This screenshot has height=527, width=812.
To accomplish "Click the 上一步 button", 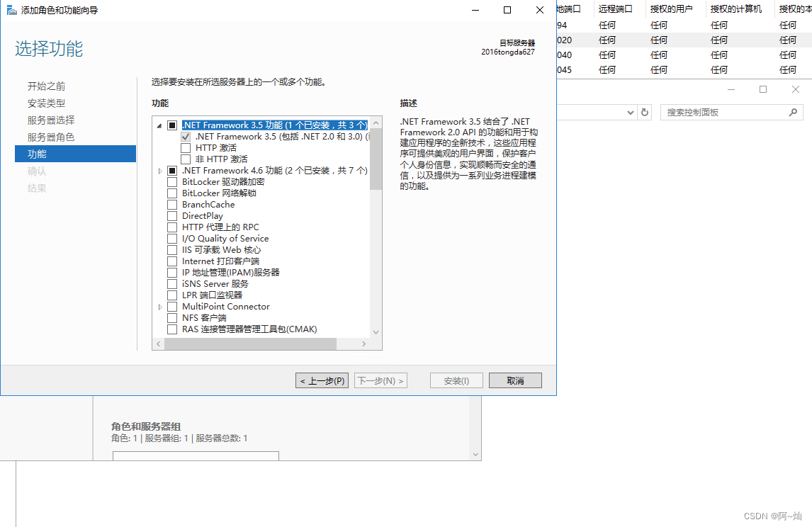I will coord(322,380).
